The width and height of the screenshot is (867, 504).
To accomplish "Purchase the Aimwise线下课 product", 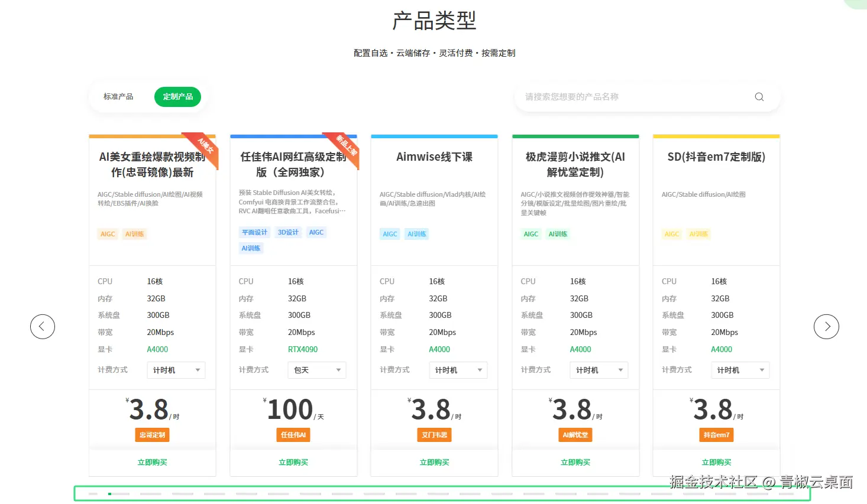I will click(435, 463).
